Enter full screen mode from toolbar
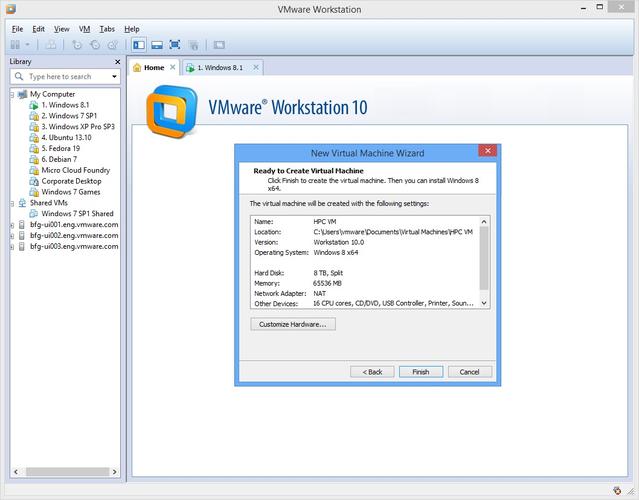Screen dimensions: 639x500 175,45
